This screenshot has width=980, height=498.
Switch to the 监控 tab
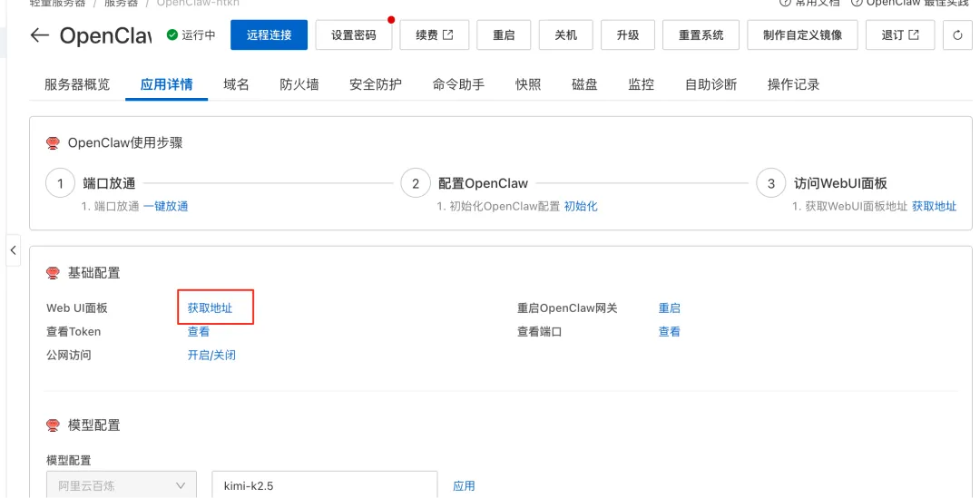tap(642, 84)
